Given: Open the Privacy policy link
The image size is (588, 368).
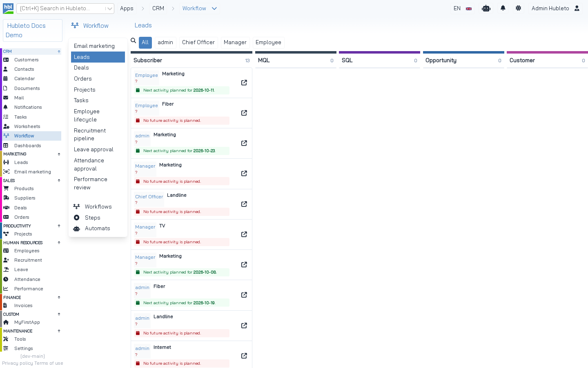Looking at the screenshot, I should tap(18, 363).
